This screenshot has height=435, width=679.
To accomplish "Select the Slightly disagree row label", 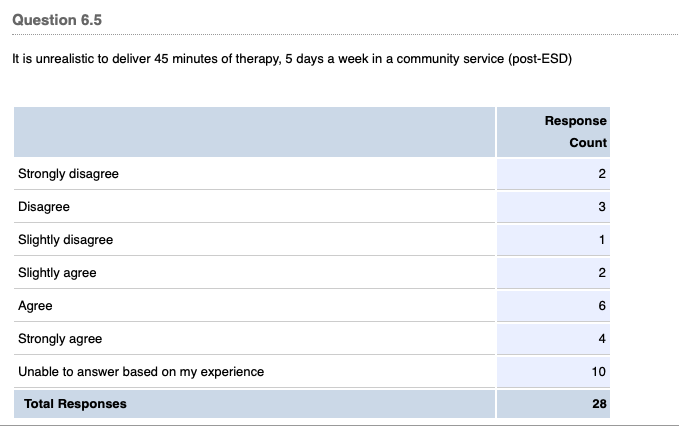I will click(65, 240).
